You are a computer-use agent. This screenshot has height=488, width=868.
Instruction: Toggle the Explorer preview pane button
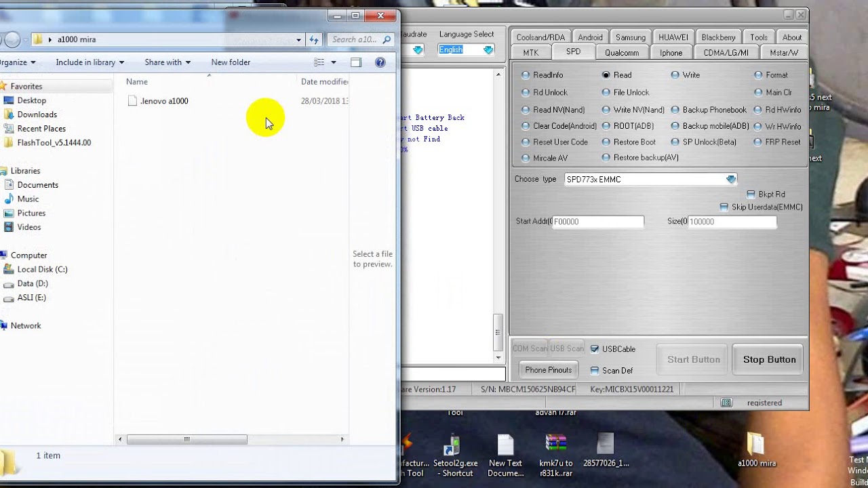pyautogui.click(x=356, y=62)
